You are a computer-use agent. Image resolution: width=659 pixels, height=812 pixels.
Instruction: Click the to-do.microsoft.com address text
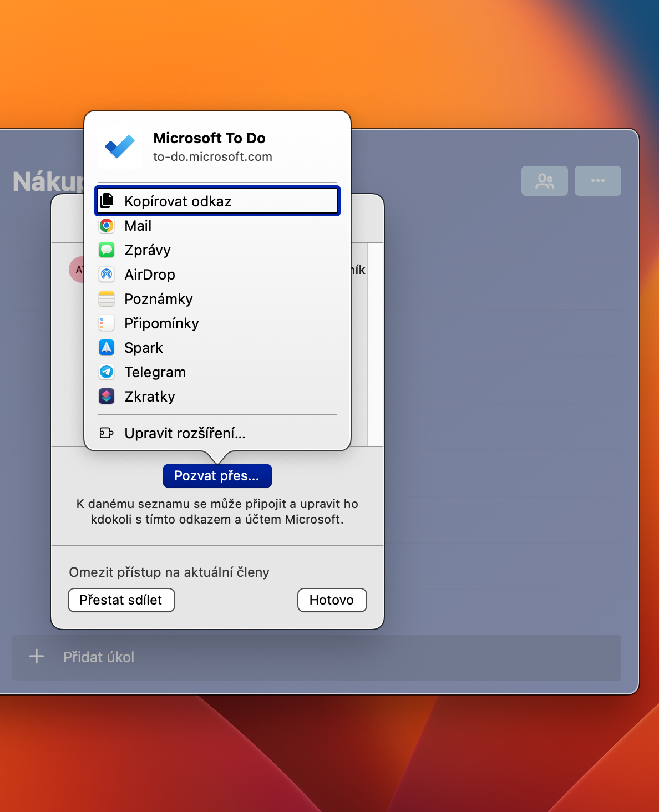click(x=213, y=157)
